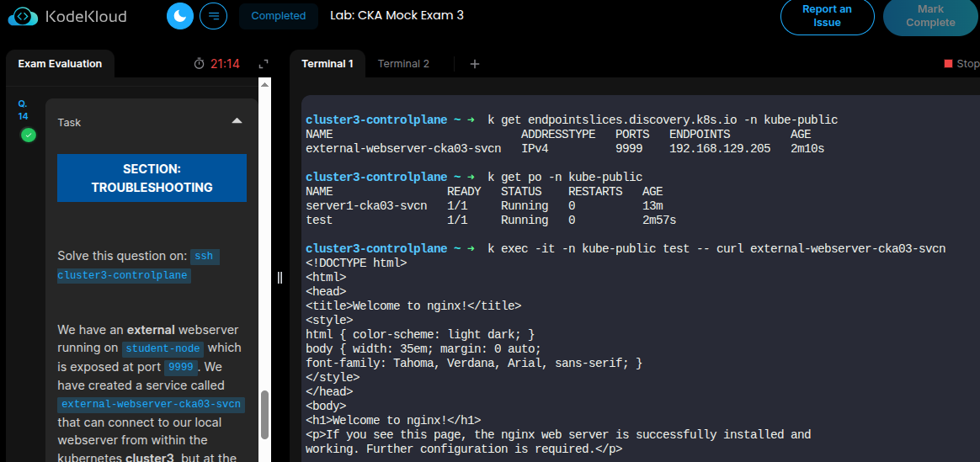980x462 pixels.
Task: Click the Welcome to nginx! title line
Action: click(x=413, y=306)
